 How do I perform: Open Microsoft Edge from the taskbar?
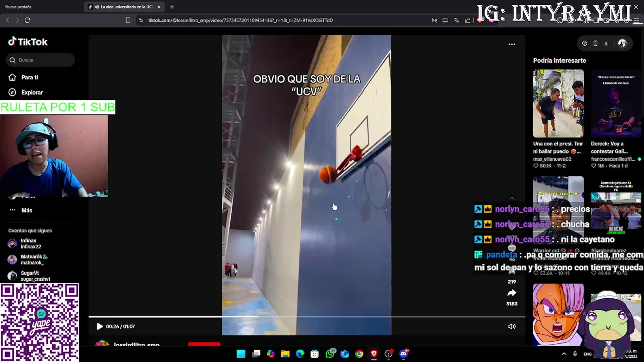pyautogui.click(x=300, y=354)
